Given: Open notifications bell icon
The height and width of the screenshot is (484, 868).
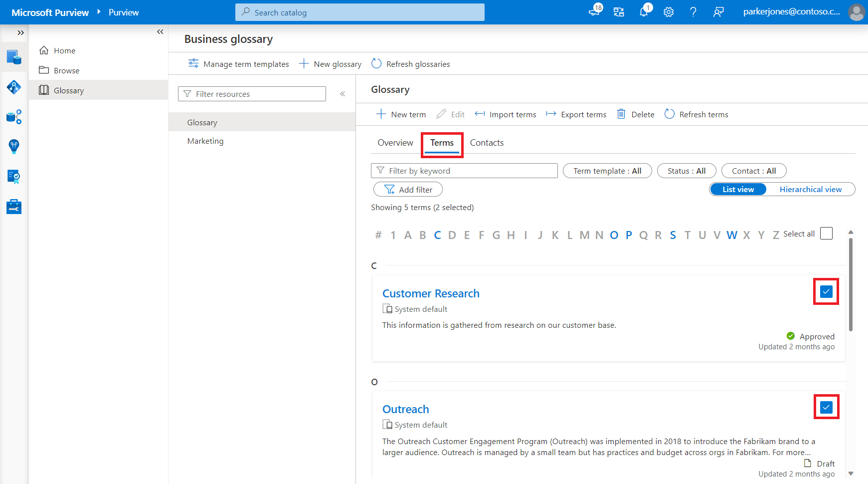Looking at the screenshot, I should coord(644,12).
